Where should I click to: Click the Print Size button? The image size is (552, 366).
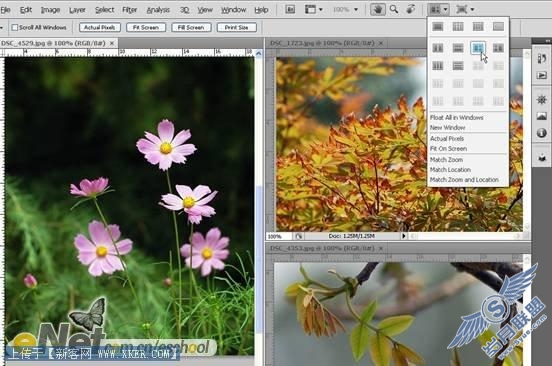point(237,27)
